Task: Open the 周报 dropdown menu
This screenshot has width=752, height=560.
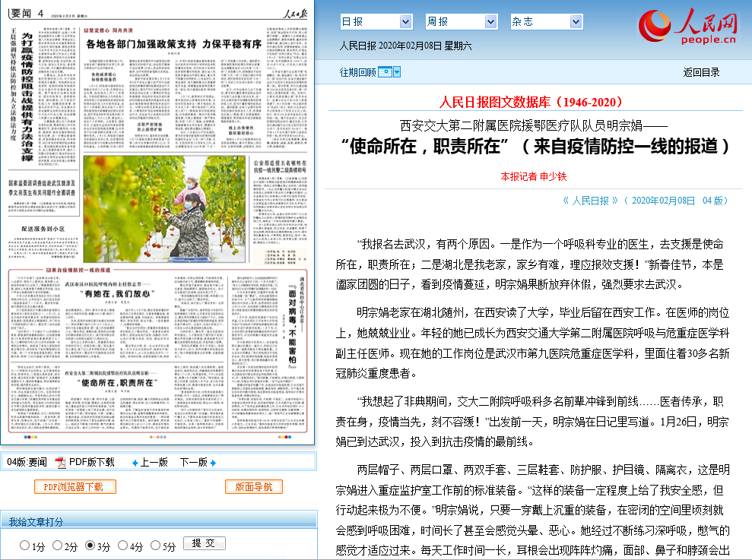Action: pos(490,22)
